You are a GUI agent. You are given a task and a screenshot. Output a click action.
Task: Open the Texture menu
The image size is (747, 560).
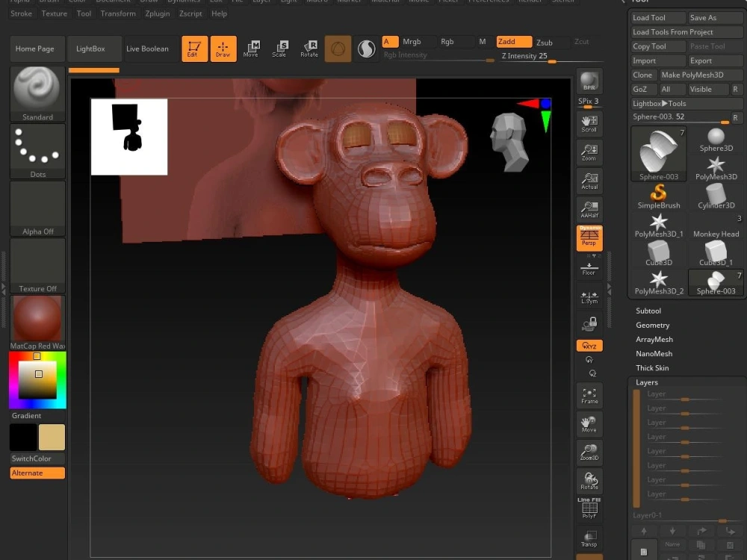(55, 13)
